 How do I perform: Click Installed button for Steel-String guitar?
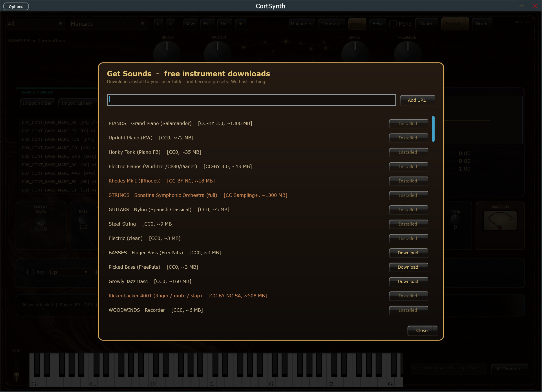pos(408,224)
